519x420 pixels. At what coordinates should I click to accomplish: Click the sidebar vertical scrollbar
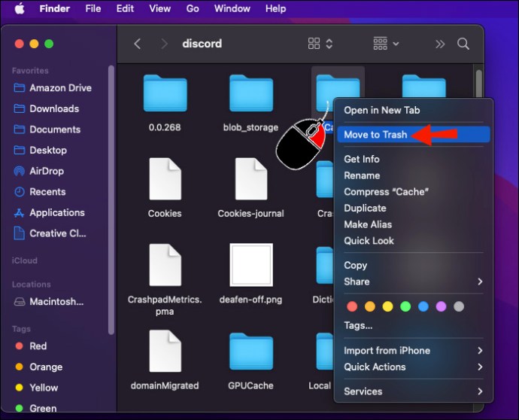click(x=111, y=199)
